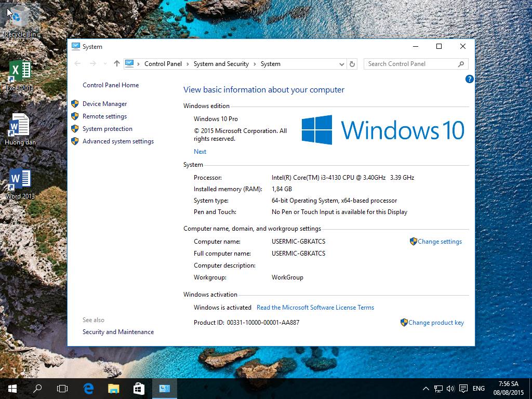Select the processor value Intel Core i3-4130
Image resolution: width=532 pixels, height=399 pixels.
click(343, 178)
